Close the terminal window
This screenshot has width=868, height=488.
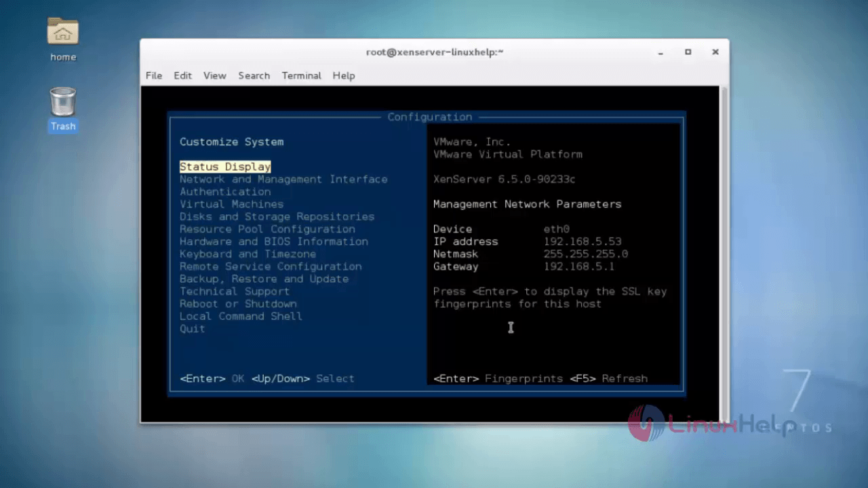coord(715,52)
